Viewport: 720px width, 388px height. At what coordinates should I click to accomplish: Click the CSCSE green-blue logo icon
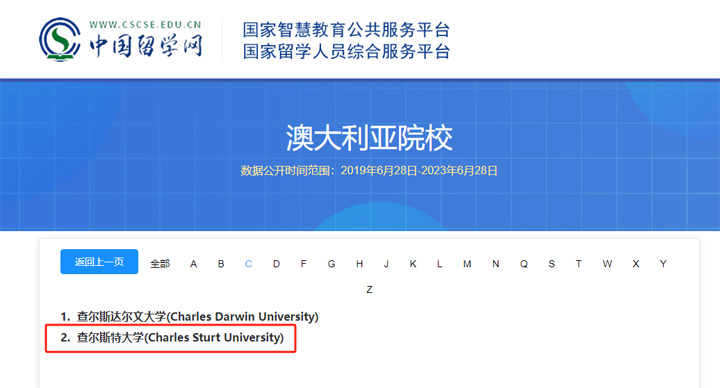60,39
